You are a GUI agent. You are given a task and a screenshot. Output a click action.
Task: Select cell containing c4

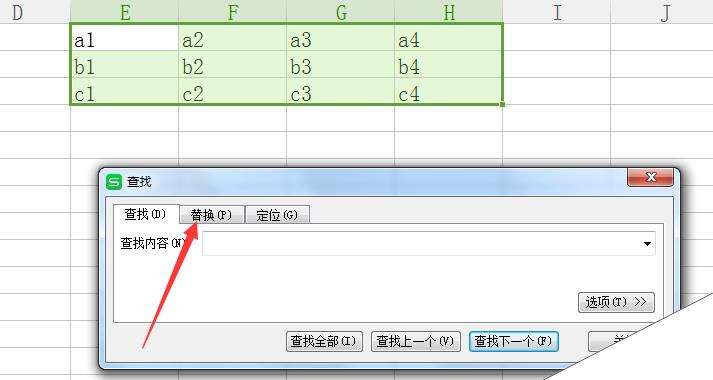coord(448,91)
